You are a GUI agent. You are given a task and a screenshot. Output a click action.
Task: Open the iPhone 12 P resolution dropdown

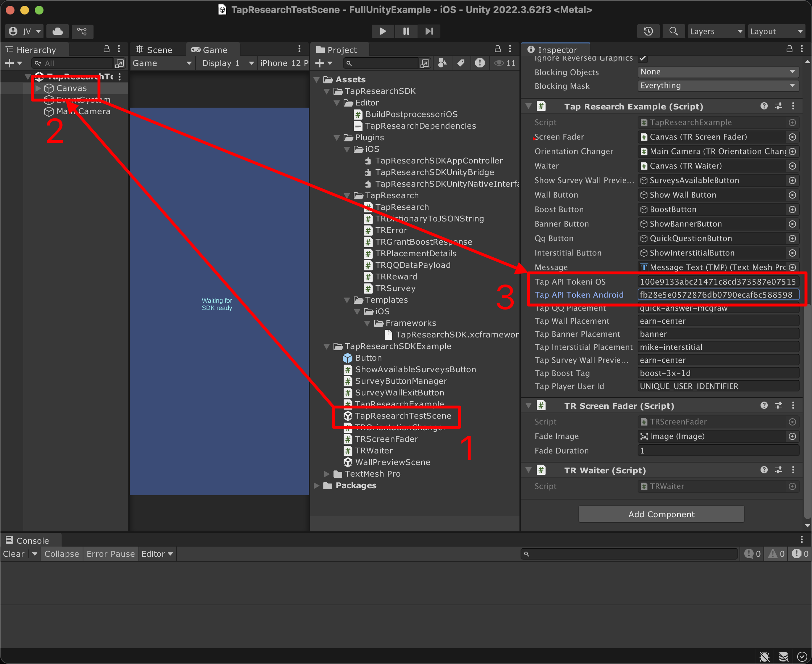283,63
